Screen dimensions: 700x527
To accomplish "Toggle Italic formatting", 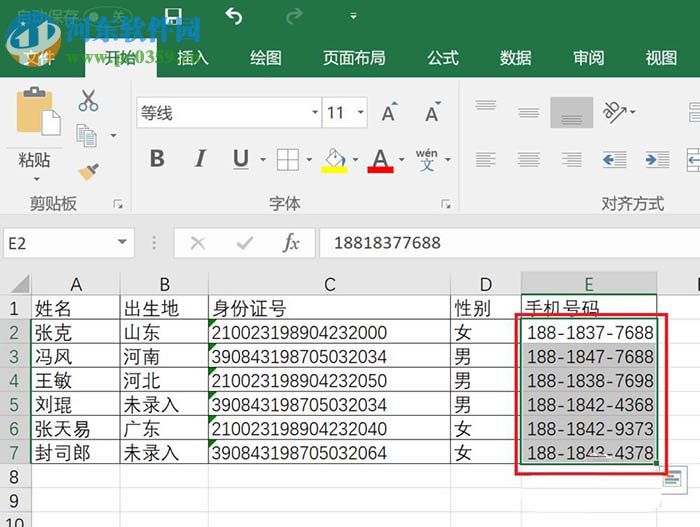I will click(200, 159).
